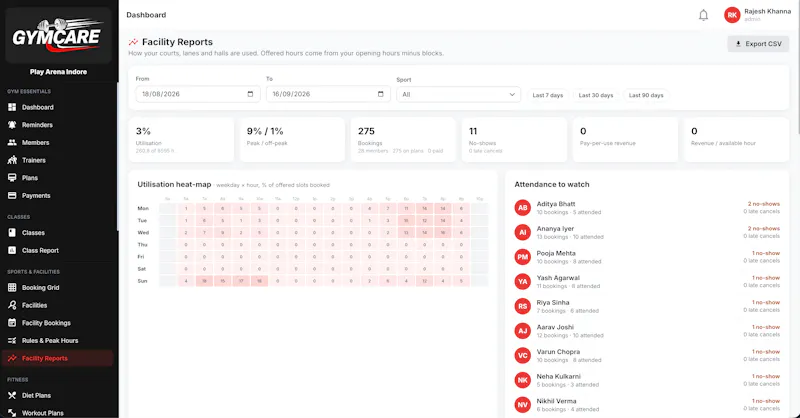The width and height of the screenshot is (800, 418).
Task: Click Varun Chopra's VC avatar
Action: click(x=522, y=355)
